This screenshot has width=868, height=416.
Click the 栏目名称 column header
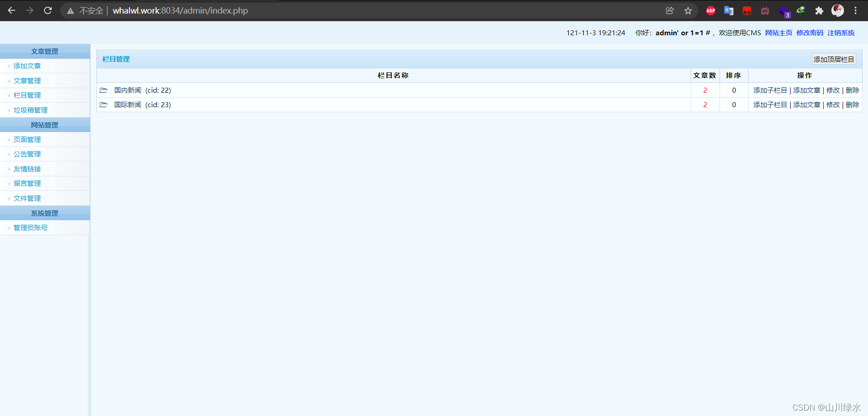click(x=393, y=75)
